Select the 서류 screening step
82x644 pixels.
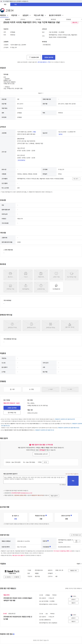tap(12, 389)
